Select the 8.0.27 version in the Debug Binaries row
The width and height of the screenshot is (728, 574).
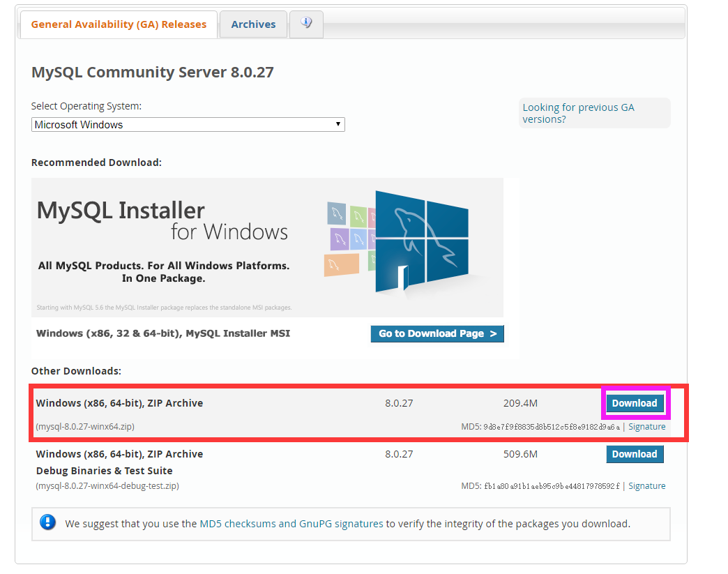[x=399, y=454]
